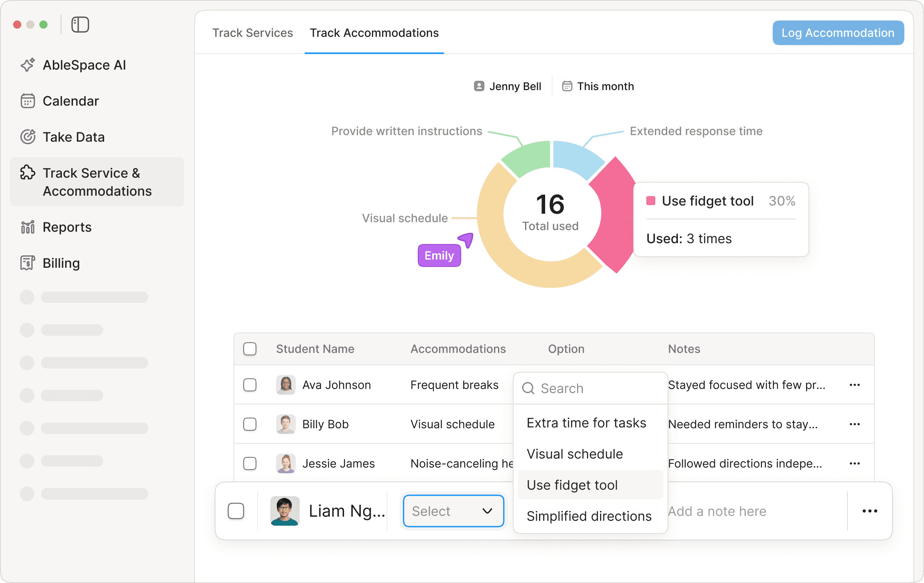The width and height of the screenshot is (924, 583).
Task: Click pink swatch in fidget tool tooltip
Action: coord(651,201)
